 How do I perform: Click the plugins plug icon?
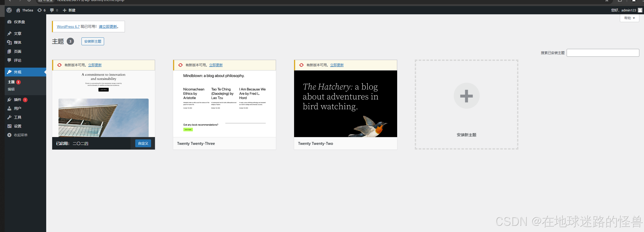click(9, 100)
